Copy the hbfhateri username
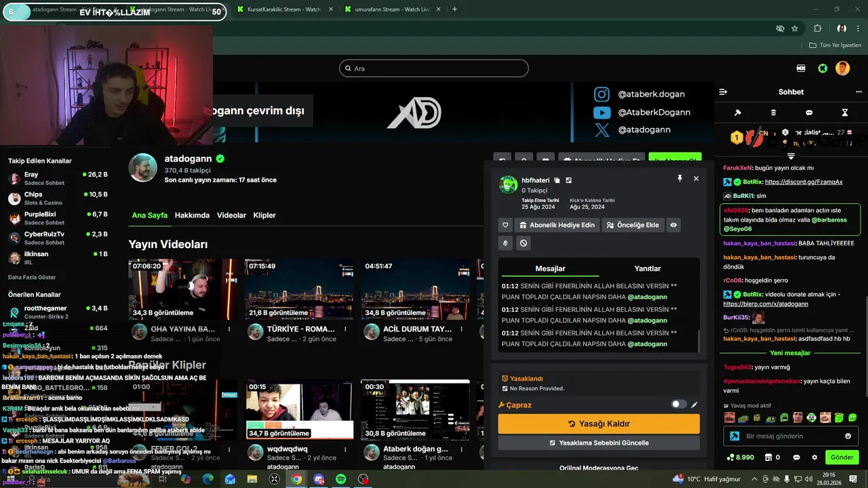The height and width of the screenshot is (488, 868). point(557,180)
